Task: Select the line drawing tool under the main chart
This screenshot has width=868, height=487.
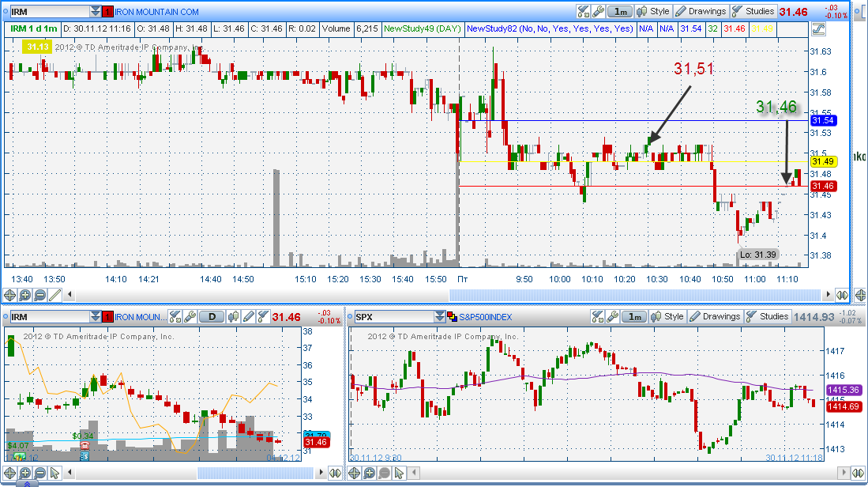Action: coord(54,295)
